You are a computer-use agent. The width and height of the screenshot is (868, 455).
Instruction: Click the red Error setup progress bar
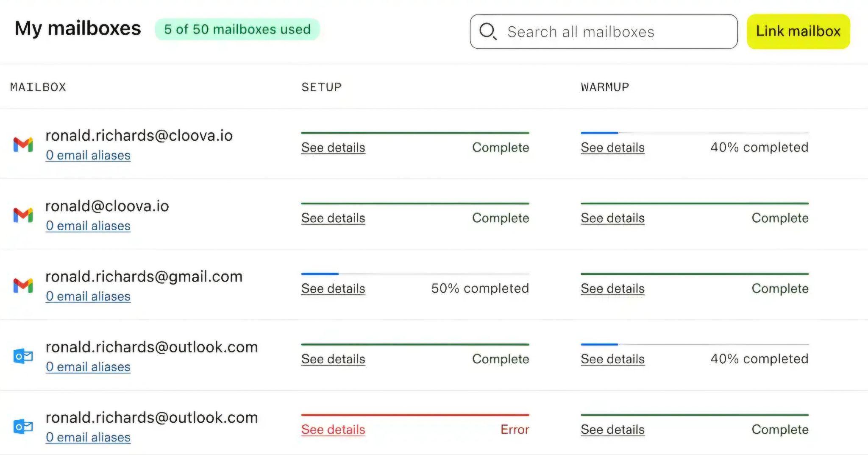click(x=415, y=415)
